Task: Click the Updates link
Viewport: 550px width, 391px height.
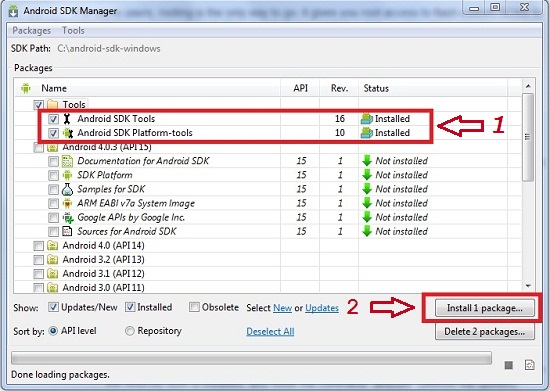Action: click(322, 308)
